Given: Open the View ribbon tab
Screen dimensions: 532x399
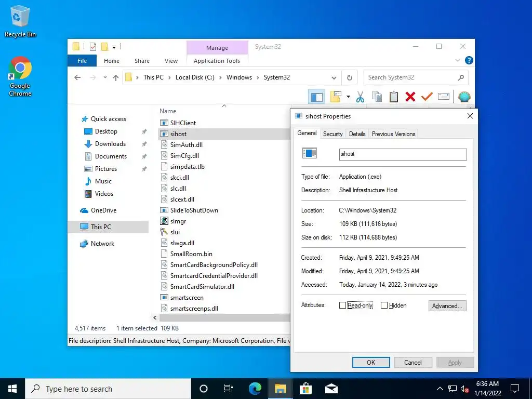Looking at the screenshot, I should (171, 61).
